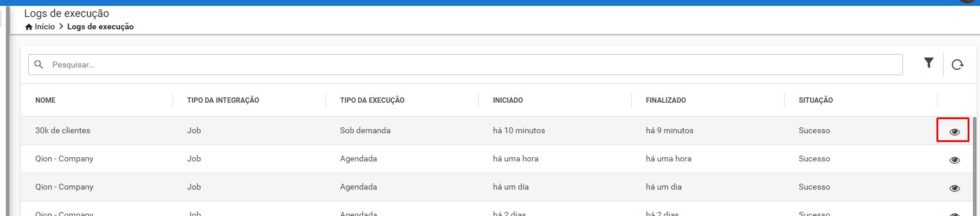The width and height of the screenshot is (980, 216).
Task: View details of the 30k de clientes log
Action: coord(954,131)
